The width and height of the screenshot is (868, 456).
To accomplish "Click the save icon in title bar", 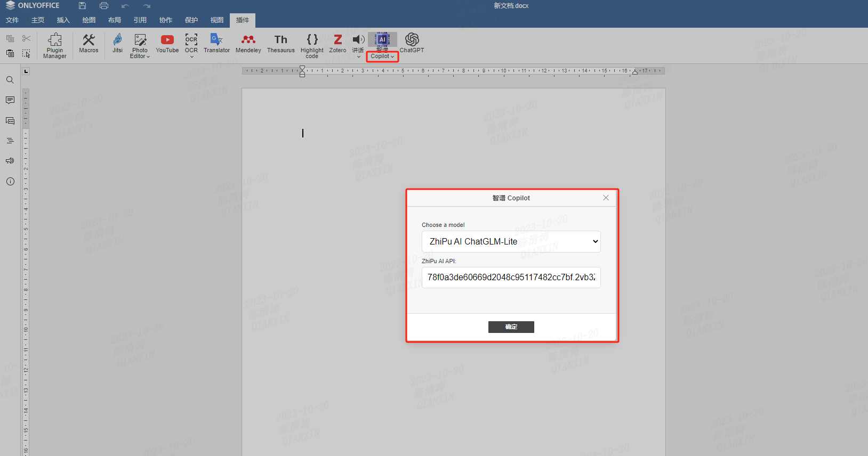I will pyautogui.click(x=82, y=6).
